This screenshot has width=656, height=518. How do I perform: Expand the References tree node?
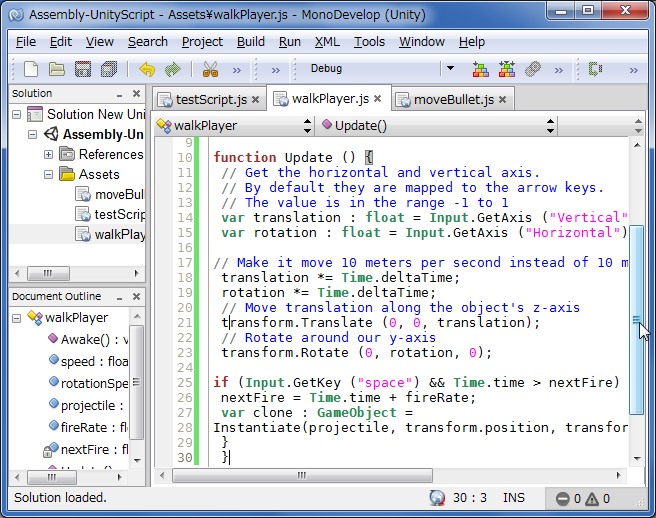point(48,155)
